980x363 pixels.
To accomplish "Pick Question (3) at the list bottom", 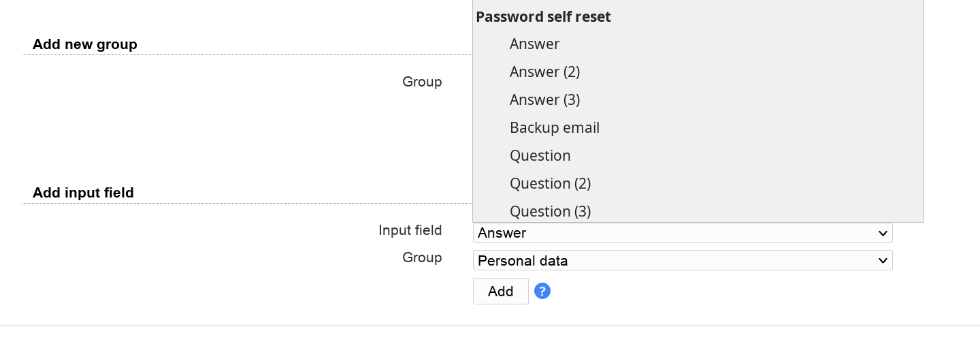I will [550, 211].
